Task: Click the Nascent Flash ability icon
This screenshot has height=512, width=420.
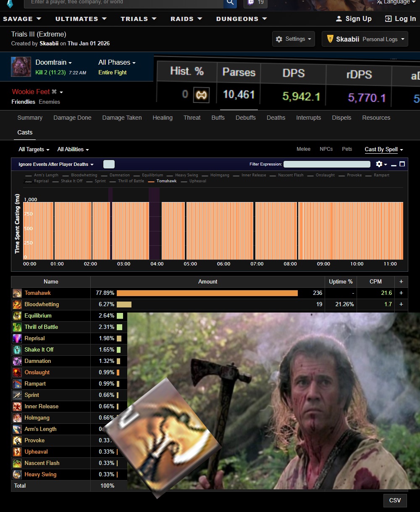Action: (17, 463)
